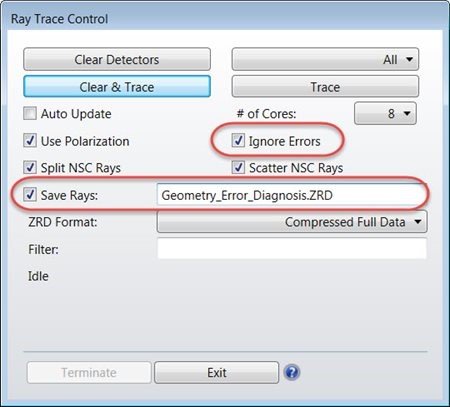Click the Clear Detectors button

point(117,59)
